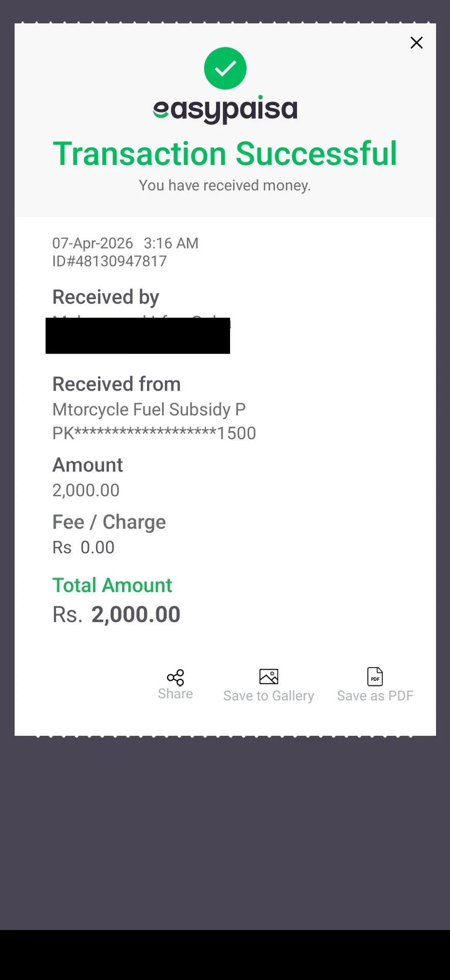Select the transaction date 07-Apr-2026

click(92, 243)
